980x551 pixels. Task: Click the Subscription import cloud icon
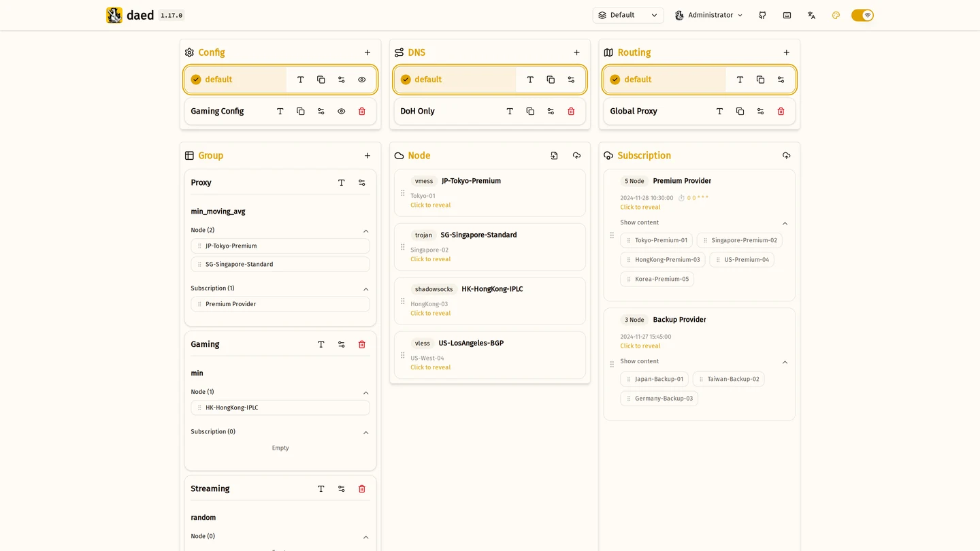(x=786, y=156)
